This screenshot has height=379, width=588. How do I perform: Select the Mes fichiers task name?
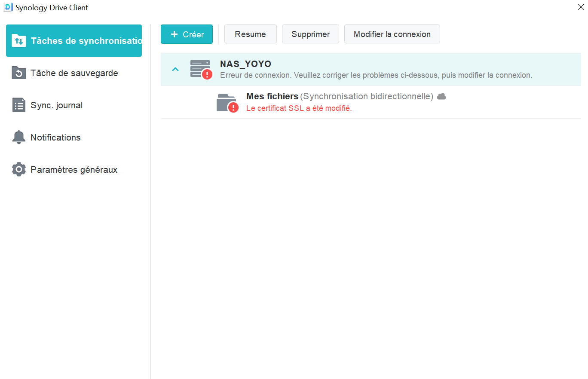[272, 96]
